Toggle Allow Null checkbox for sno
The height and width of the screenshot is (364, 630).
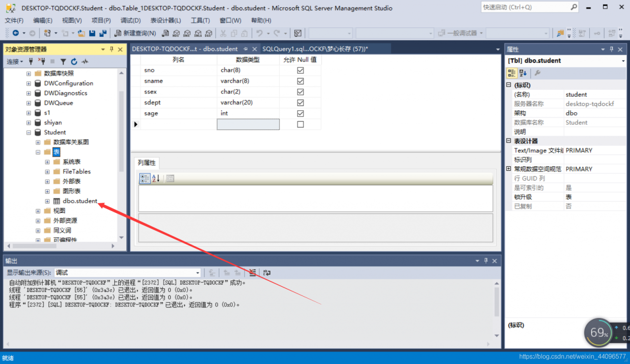[300, 70]
